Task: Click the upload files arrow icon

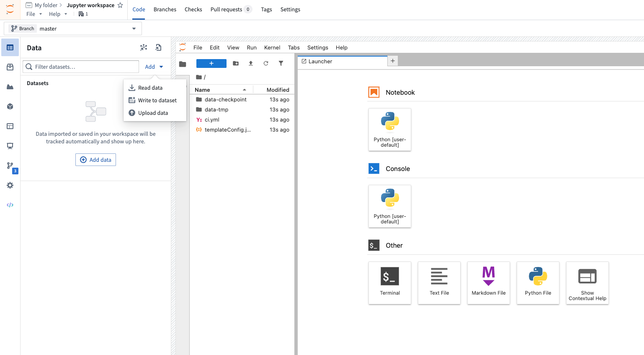Action: point(251,63)
